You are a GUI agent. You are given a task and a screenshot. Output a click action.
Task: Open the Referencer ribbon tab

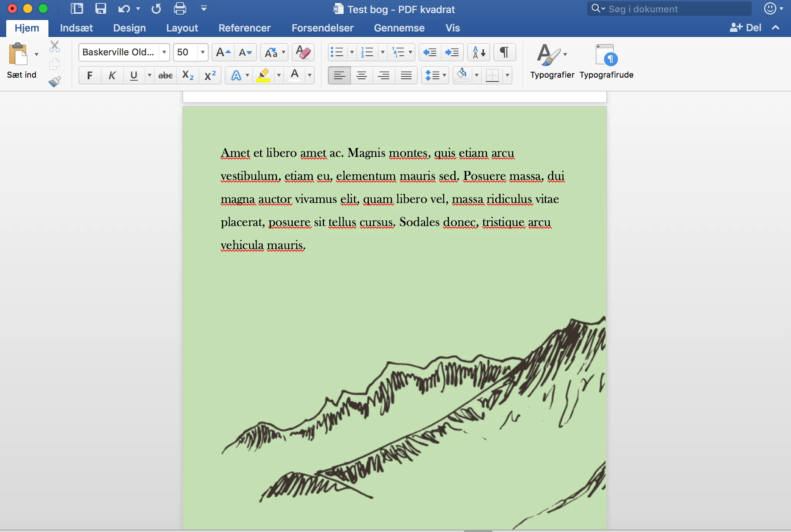click(x=244, y=28)
